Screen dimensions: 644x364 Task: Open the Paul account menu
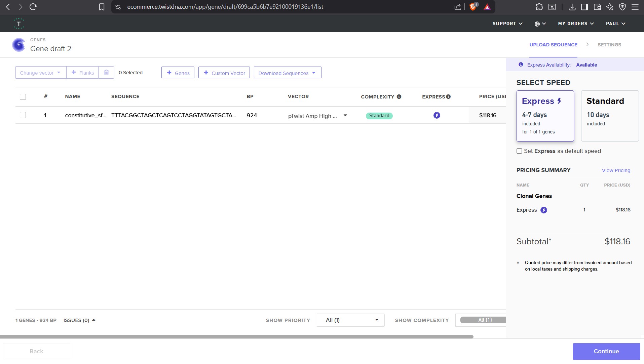click(615, 24)
